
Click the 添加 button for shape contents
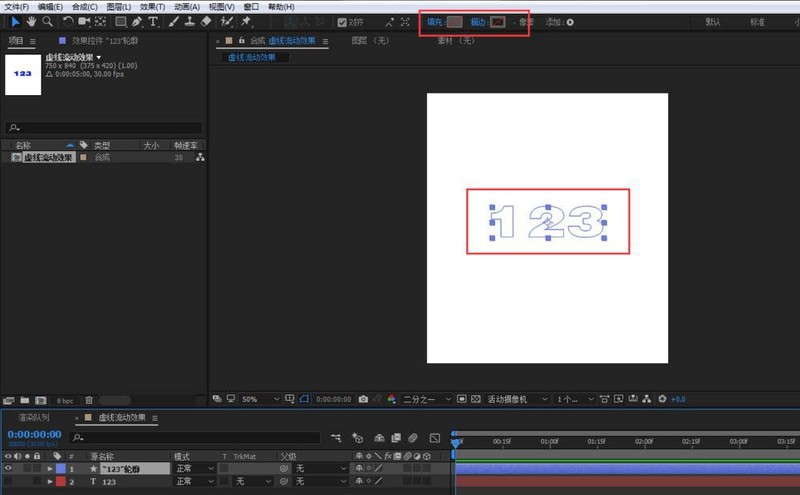(x=570, y=22)
